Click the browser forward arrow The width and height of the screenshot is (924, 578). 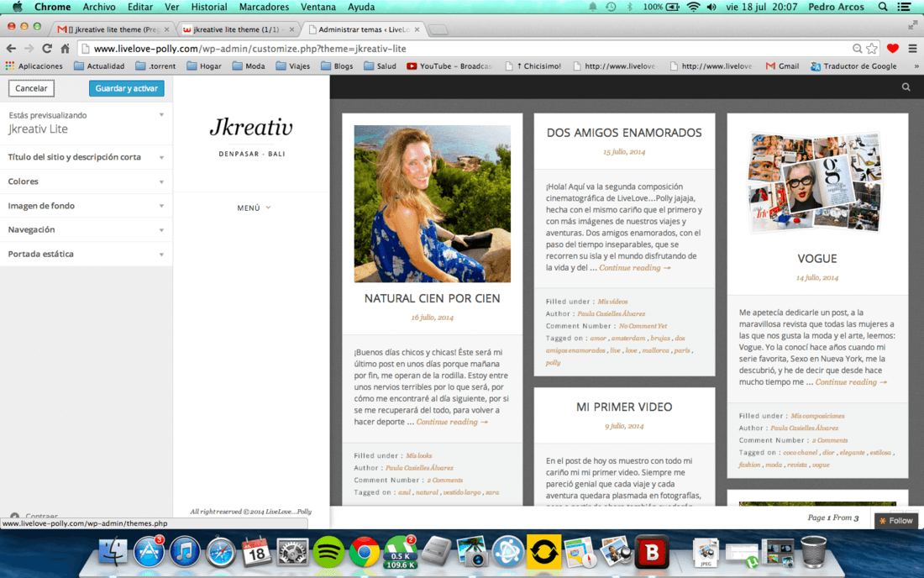coord(29,49)
